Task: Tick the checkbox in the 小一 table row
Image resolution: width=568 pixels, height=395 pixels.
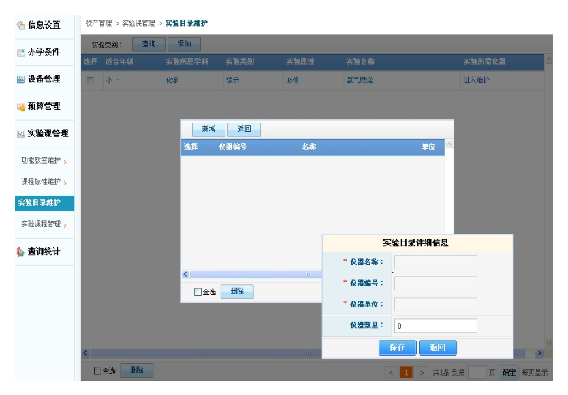Action: pos(90,80)
